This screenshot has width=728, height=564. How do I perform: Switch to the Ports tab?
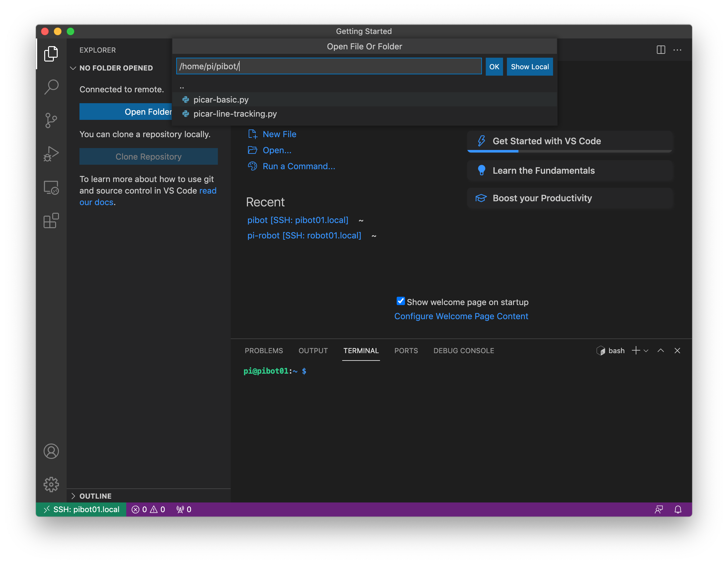tap(406, 351)
